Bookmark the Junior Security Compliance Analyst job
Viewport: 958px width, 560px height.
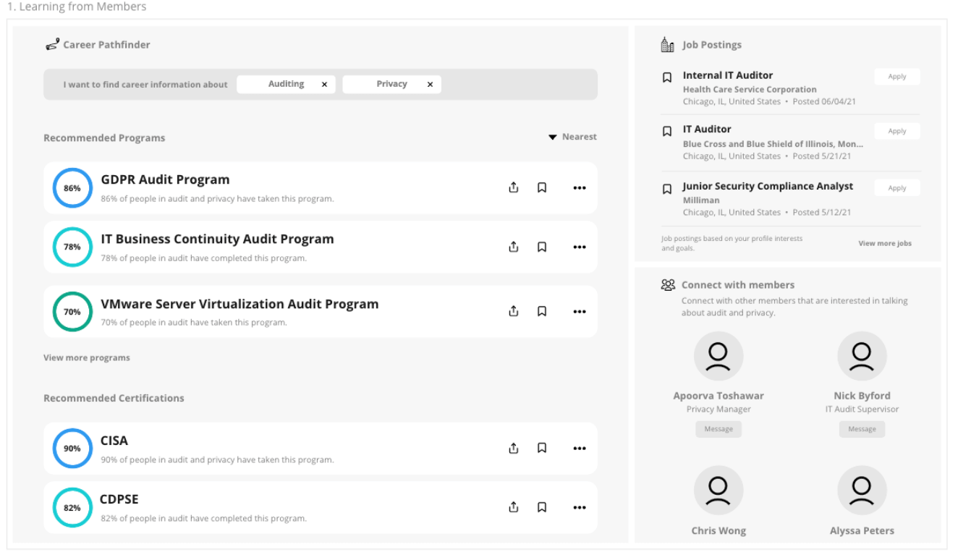[x=668, y=189]
